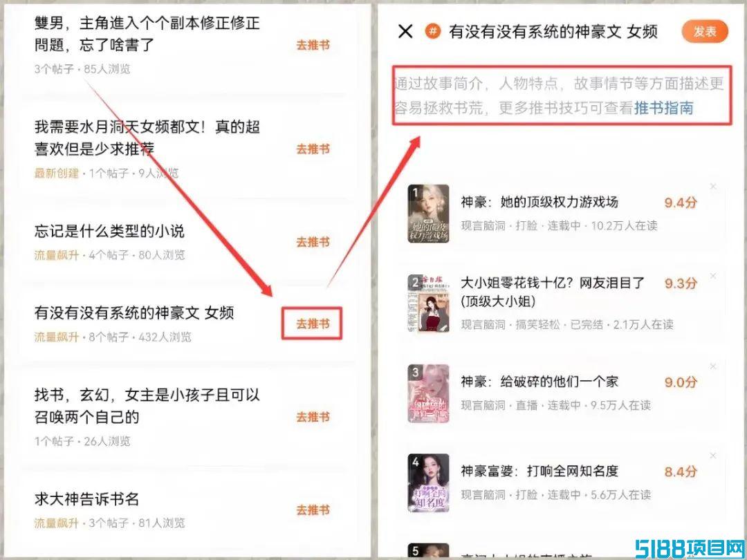747x560 pixels.
Task: Click 去推书 beside 求大神告诉书名
Action: coord(313,510)
